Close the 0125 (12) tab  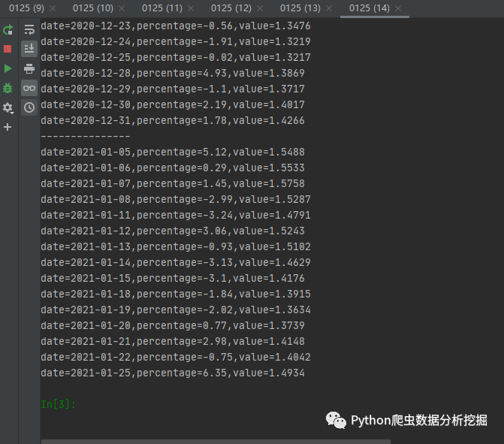(x=260, y=9)
